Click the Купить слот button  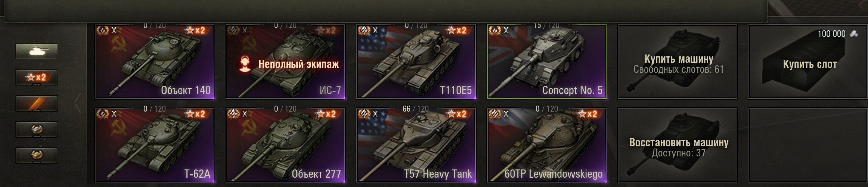808,62
